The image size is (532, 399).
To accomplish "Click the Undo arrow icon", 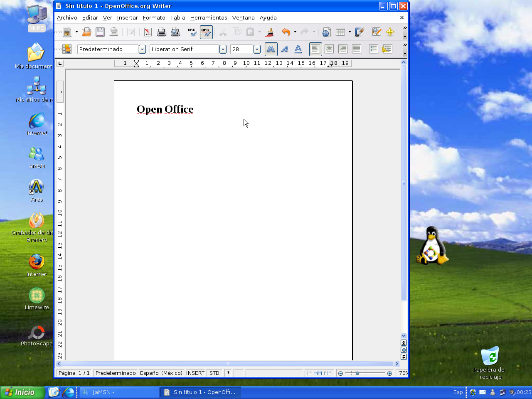I will (286, 32).
